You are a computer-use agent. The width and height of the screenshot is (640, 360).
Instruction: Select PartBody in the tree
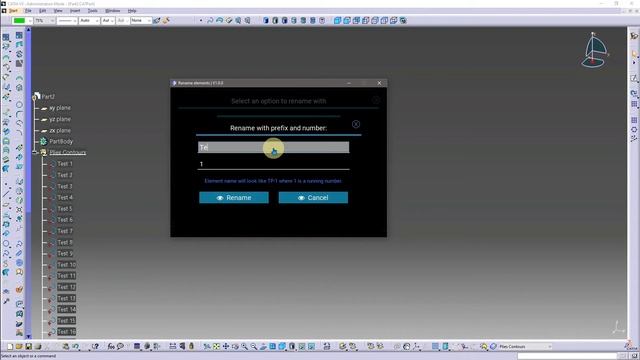click(x=61, y=141)
